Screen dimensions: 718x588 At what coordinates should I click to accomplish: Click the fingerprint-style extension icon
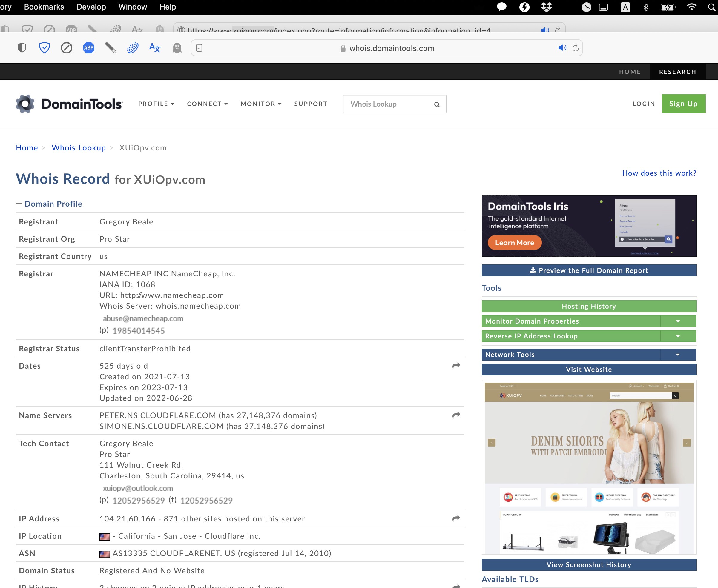(133, 48)
